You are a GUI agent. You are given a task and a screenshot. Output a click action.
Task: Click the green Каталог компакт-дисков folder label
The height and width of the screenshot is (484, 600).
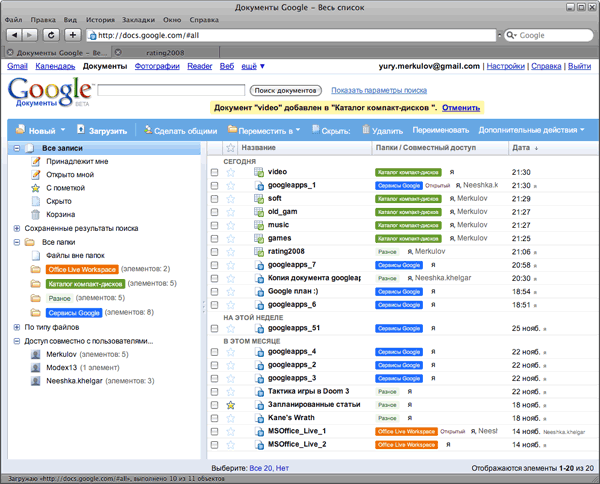tap(85, 284)
